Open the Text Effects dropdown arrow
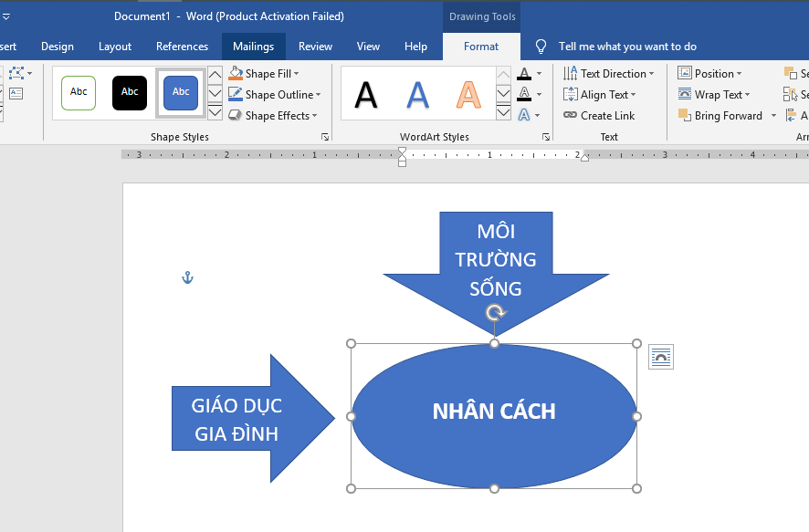Viewport: 809px width, 532px height. [538, 115]
